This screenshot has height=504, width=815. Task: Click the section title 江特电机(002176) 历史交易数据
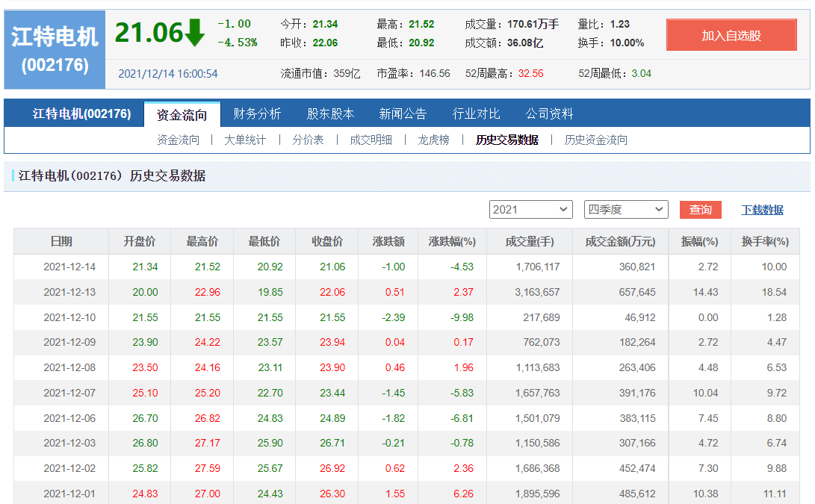[112, 175]
